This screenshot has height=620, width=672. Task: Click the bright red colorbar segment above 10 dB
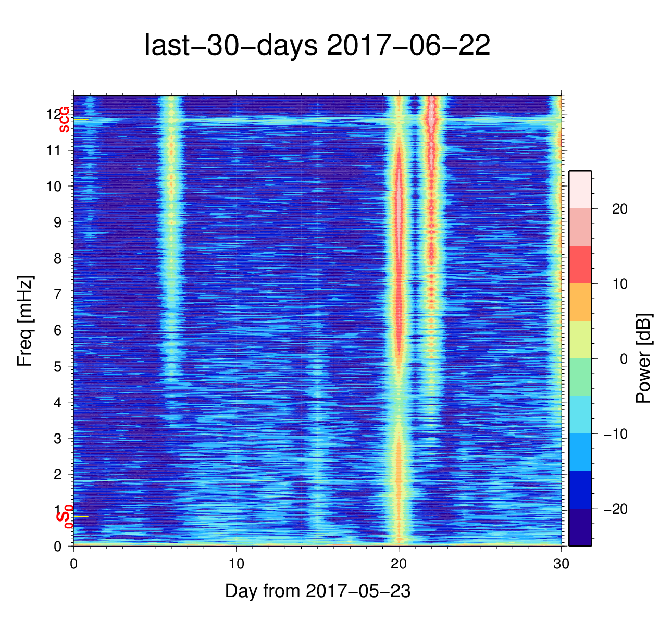580,265
